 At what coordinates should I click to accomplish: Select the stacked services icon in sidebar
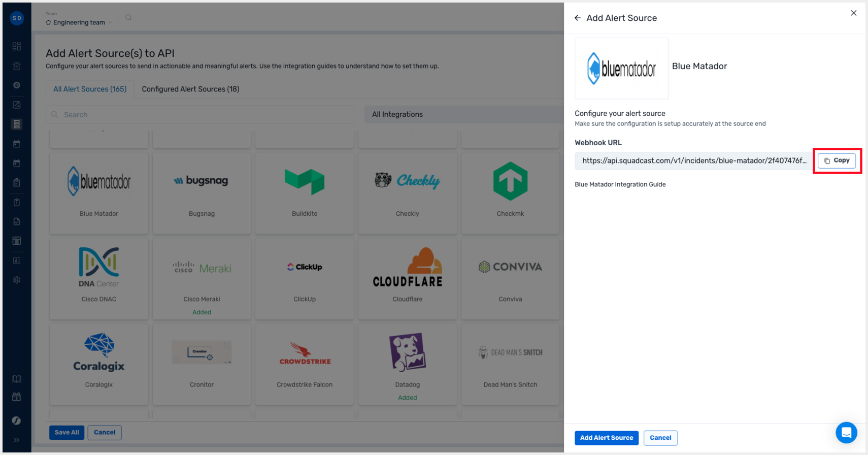17,124
